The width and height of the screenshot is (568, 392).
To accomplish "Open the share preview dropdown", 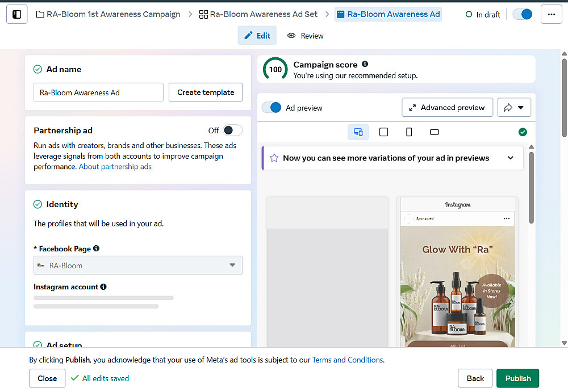I will coord(514,107).
